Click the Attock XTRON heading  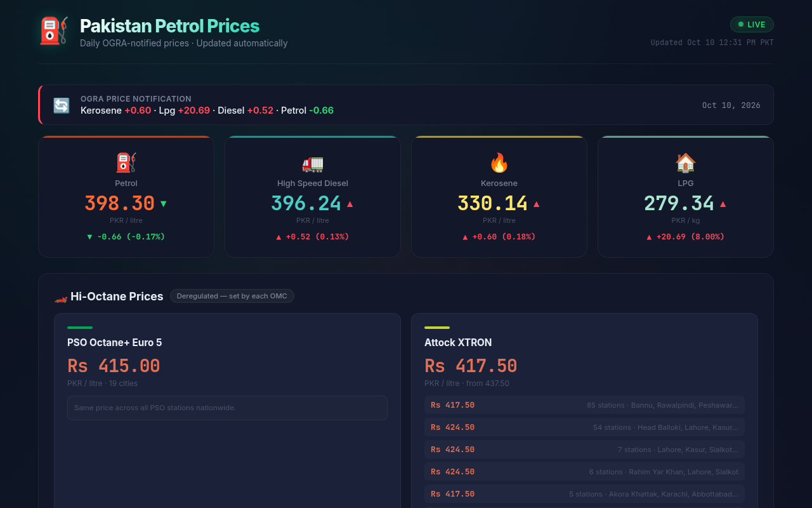pos(458,343)
